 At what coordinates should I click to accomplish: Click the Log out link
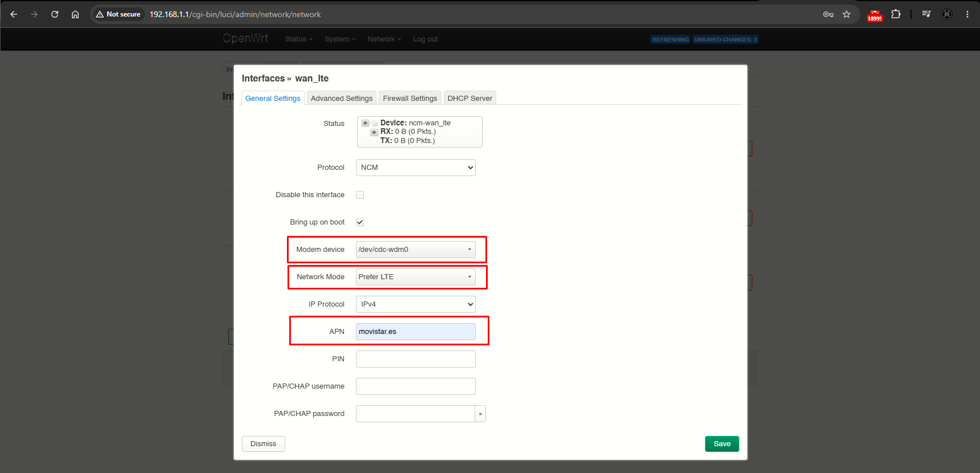pyautogui.click(x=426, y=39)
